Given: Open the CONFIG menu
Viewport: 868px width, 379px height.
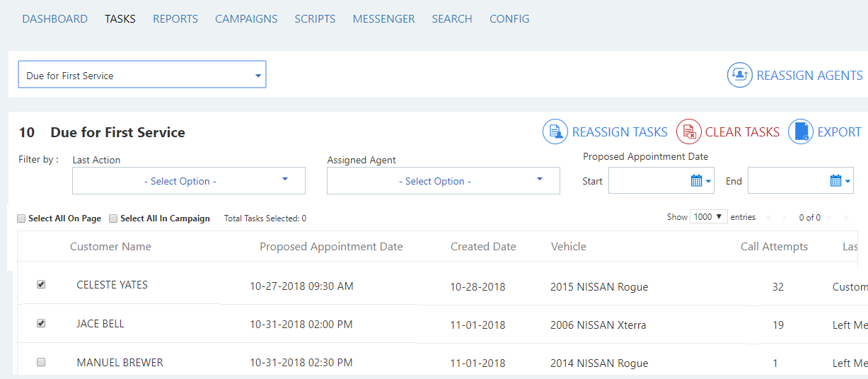Looking at the screenshot, I should pos(509,19).
